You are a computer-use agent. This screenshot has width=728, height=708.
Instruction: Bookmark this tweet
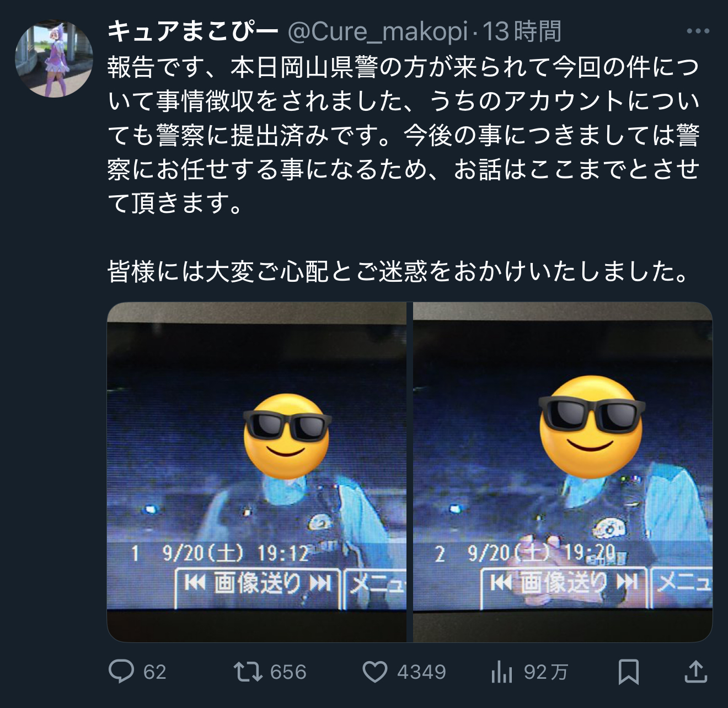[629, 672]
